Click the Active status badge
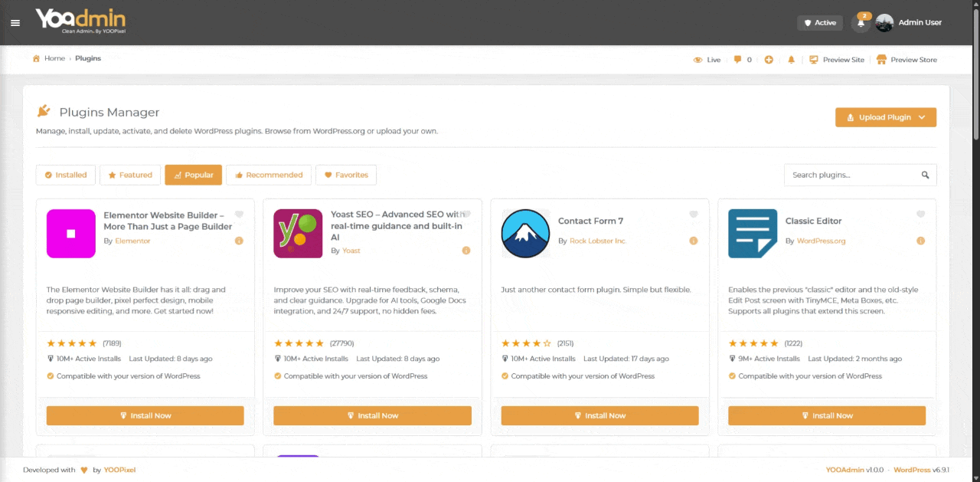Viewport: 980px width, 482px height. click(820, 23)
